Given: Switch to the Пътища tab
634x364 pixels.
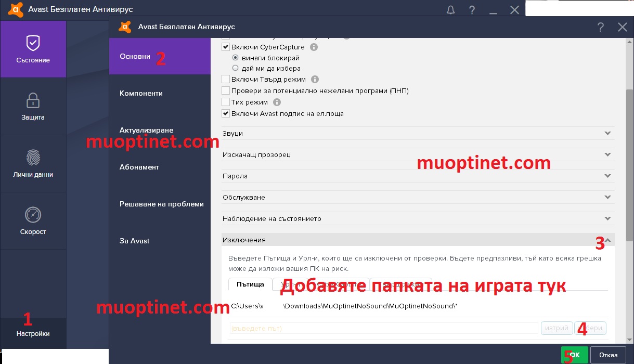Looking at the screenshot, I should coord(250,284).
